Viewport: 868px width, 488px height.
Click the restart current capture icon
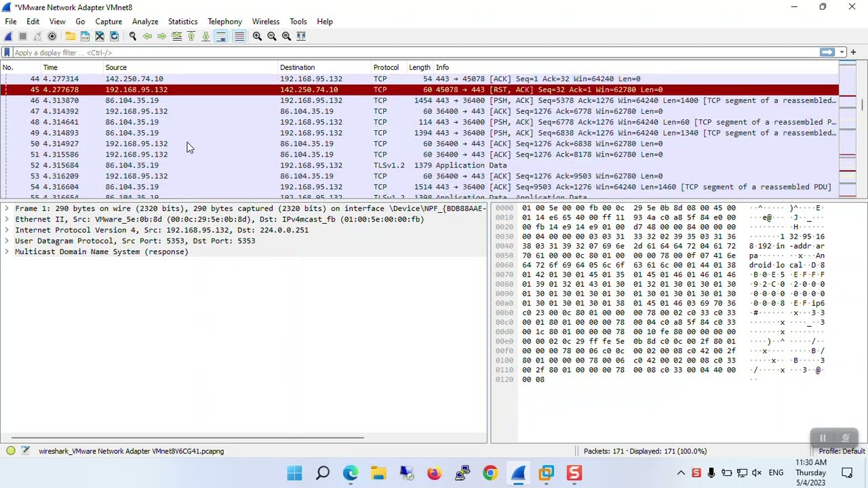pos(37,37)
